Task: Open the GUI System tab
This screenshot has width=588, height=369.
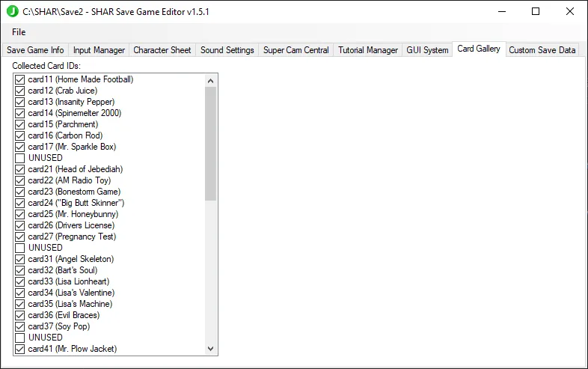Action: click(427, 50)
